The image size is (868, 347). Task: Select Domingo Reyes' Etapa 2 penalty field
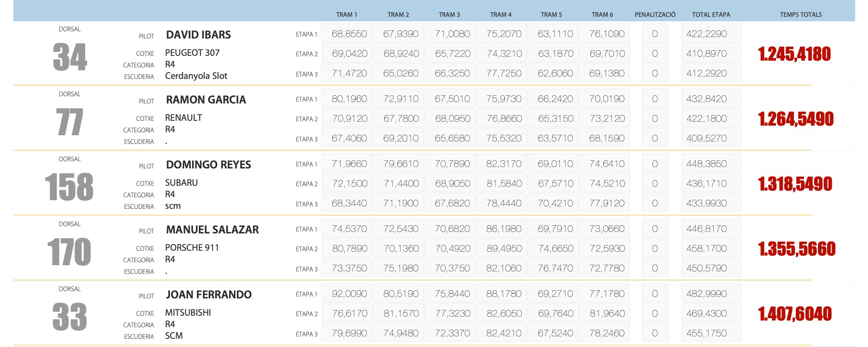tap(655, 184)
